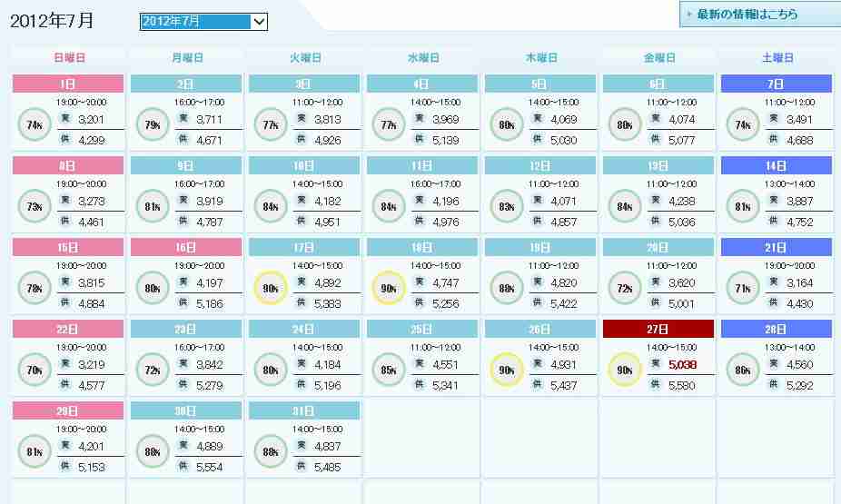
Task: Select the 11日 date header
Action: [x=422, y=165]
